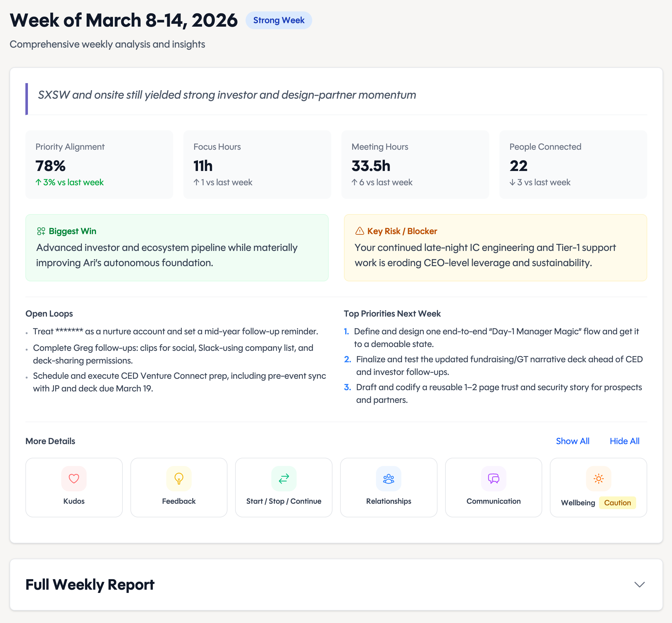This screenshot has height=623, width=672.
Task: Click the Biggest Win grid icon
Action: pyautogui.click(x=41, y=231)
